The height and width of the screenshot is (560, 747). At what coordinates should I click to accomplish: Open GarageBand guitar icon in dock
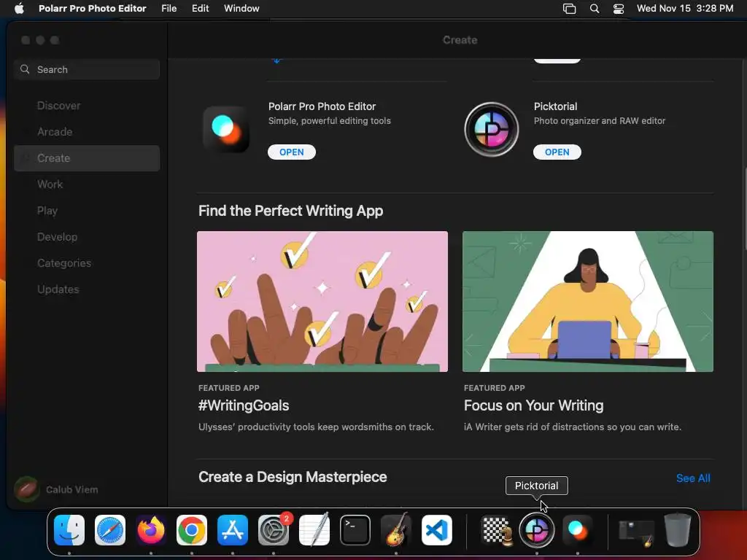coord(396,530)
